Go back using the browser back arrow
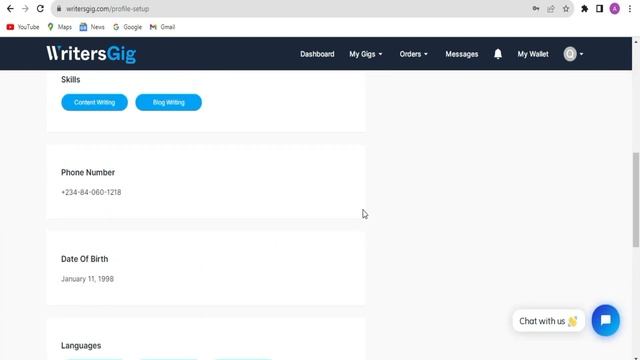This screenshot has height=360, width=640. 10,9
